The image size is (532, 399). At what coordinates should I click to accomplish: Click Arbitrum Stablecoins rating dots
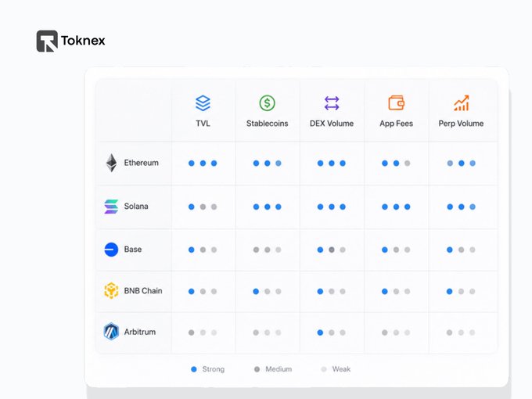point(268,332)
